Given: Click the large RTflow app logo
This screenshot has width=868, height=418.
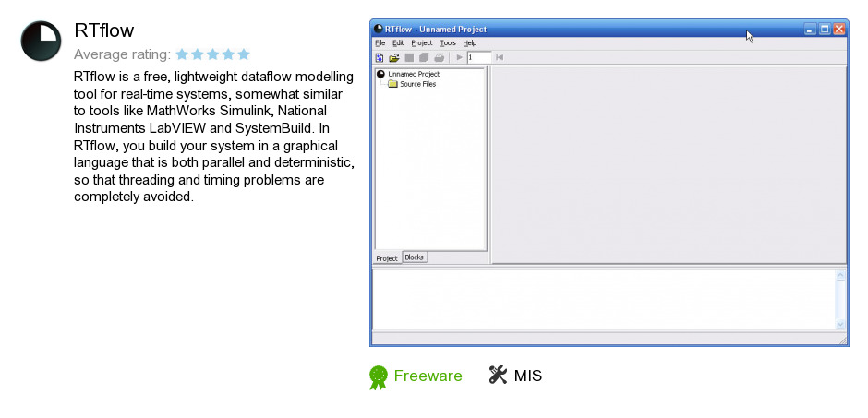Looking at the screenshot, I should click(x=41, y=41).
